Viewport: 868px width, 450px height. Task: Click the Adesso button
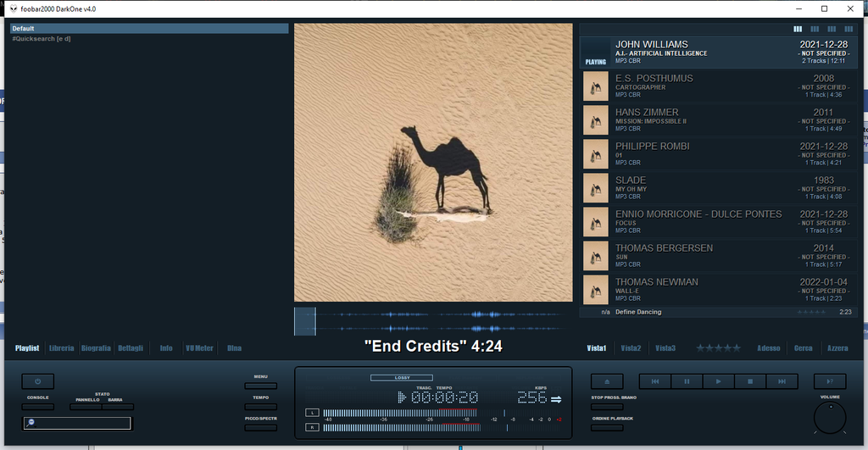tap(769, 348)
